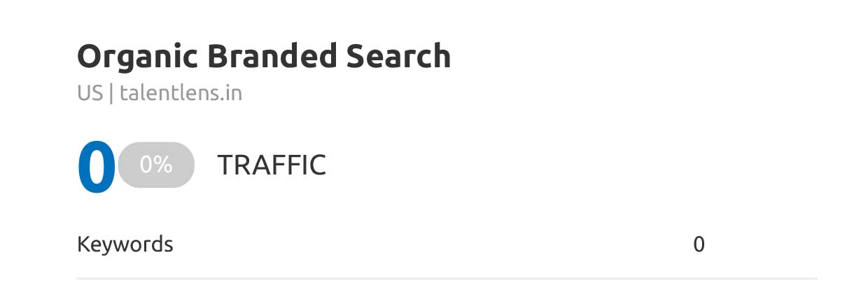Click the Keywords row label

125,245
